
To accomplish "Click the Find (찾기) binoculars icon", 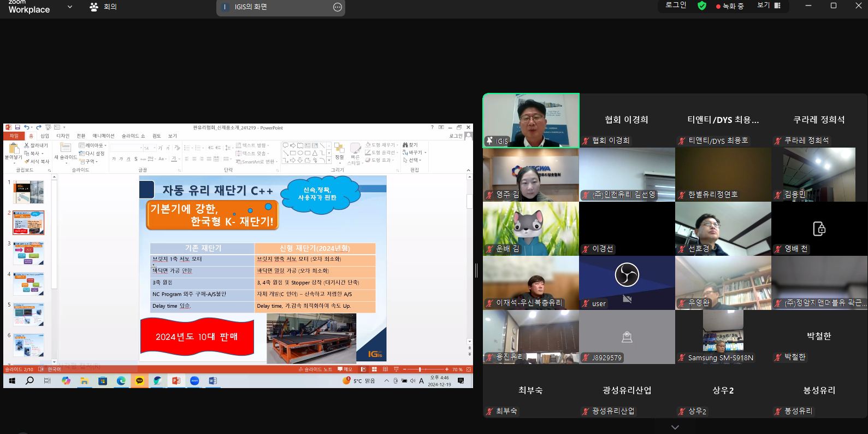I will (x=405, y=145).
